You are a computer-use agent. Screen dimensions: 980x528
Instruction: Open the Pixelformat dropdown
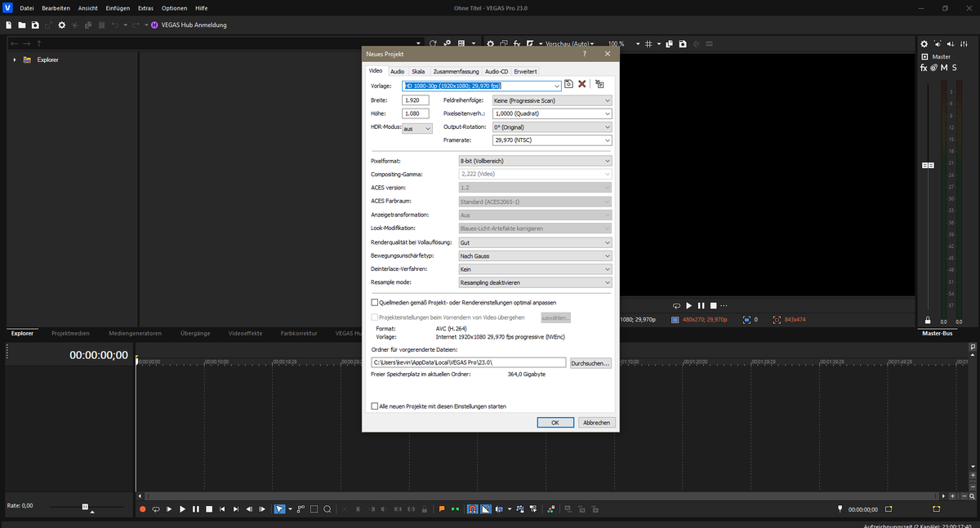535,162
